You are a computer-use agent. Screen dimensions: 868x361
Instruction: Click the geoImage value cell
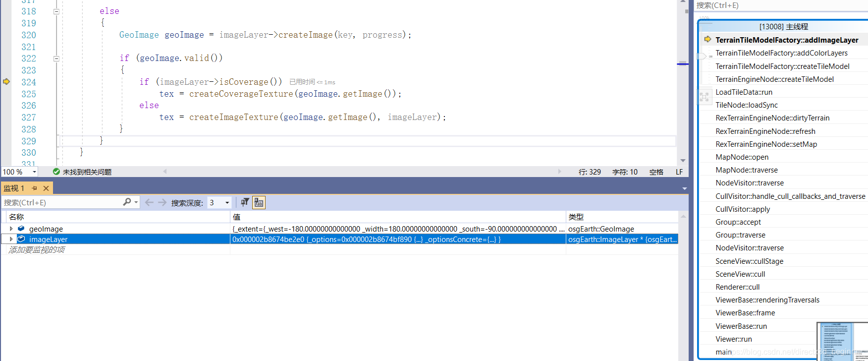398,229
